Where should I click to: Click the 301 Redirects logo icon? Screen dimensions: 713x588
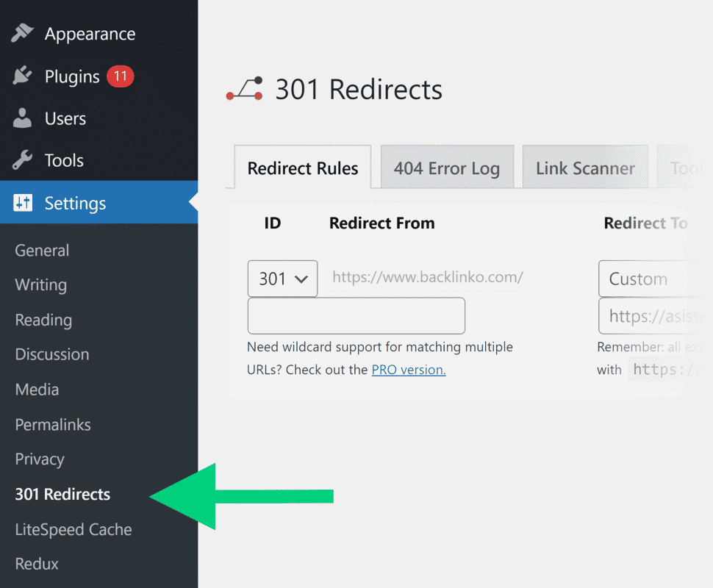pos(245,90)
